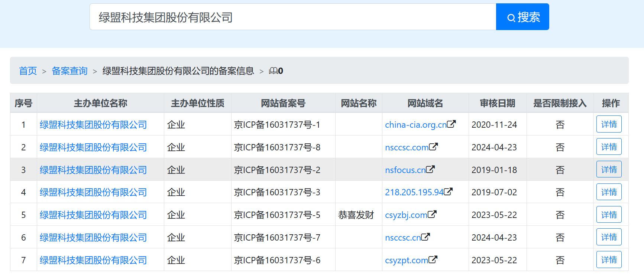Click the external link icon beside china-cia.org.cn
This screenshot has width=644, height=274.
pyautogui.click(x=451, y=124)
